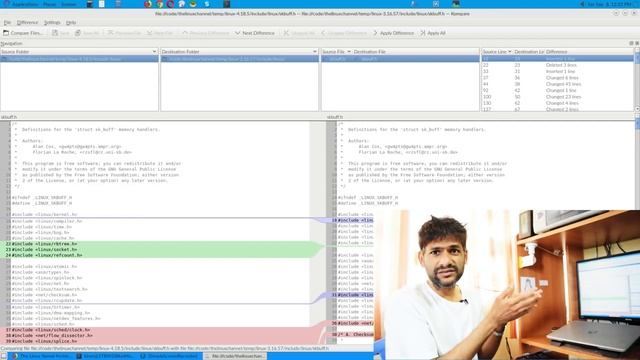Click line '#include <linux/refcount.h>' in left pane
640x360 pixels.
(x=47, y=255)
